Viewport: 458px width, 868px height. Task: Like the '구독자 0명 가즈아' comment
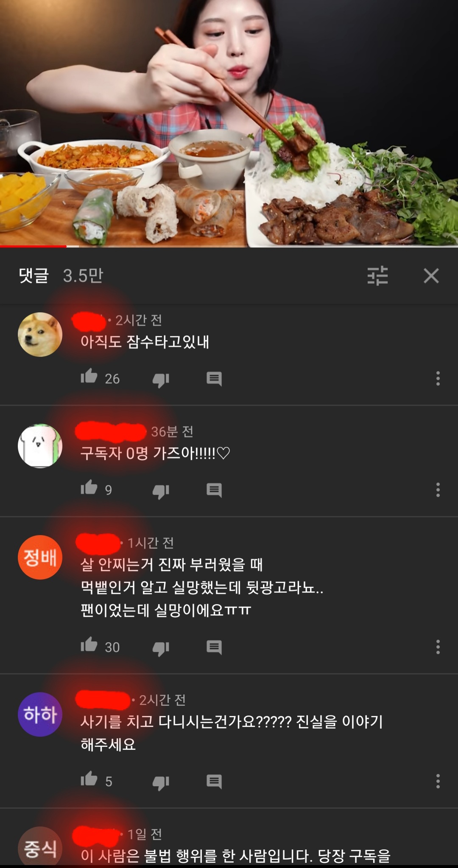click(x=89, y=487)
